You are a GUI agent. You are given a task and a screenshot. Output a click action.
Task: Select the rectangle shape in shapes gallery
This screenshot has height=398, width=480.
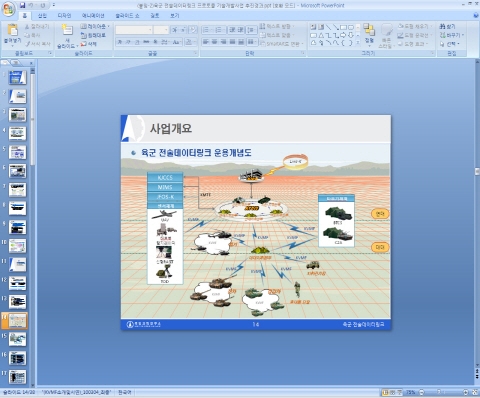pyautogui.click(x=343, y=27)
